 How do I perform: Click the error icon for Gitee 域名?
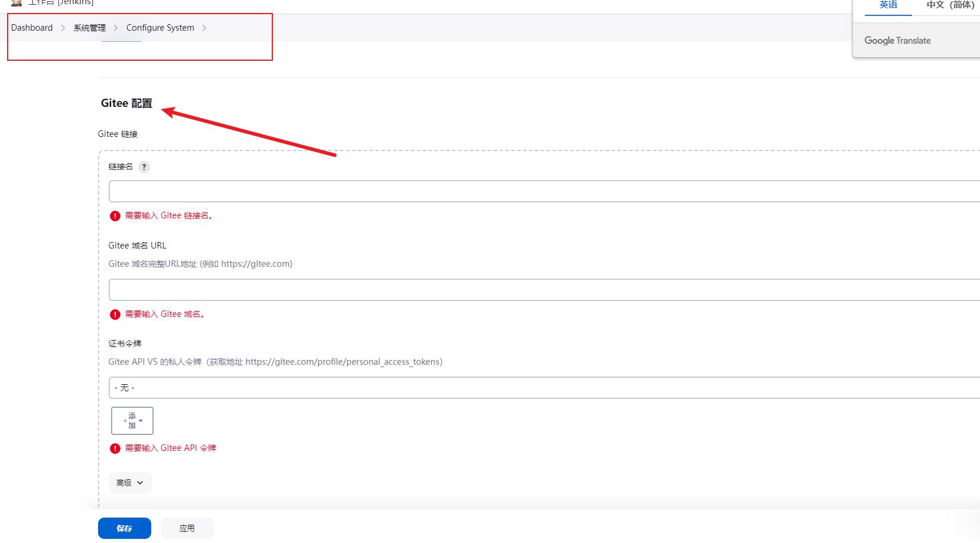115,315
